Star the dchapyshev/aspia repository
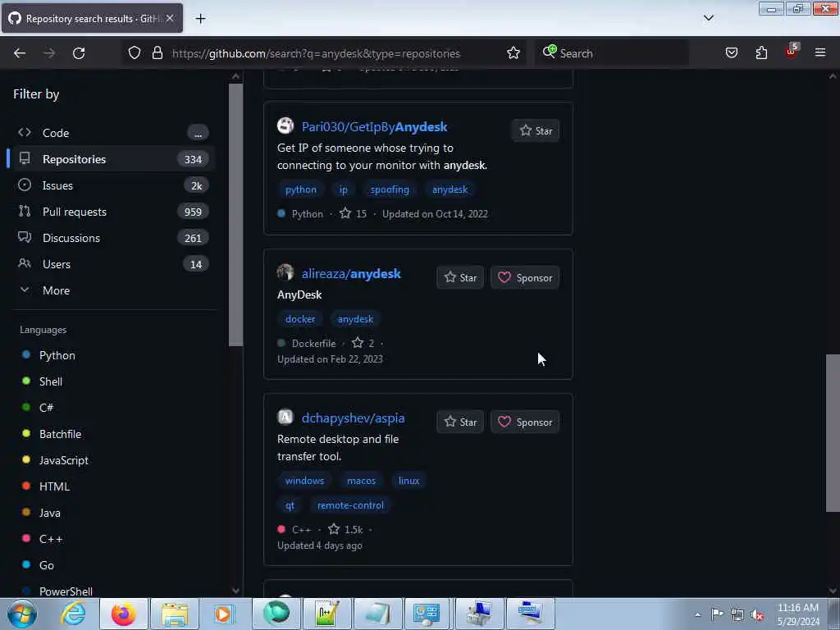Screen dimensions: 840x630 point(460,422)
